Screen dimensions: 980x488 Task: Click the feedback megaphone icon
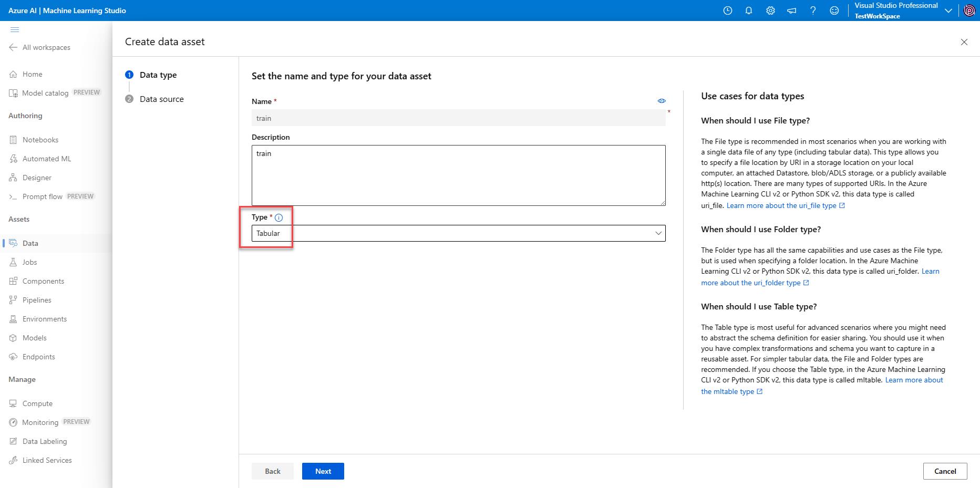[x=791, y=11]
